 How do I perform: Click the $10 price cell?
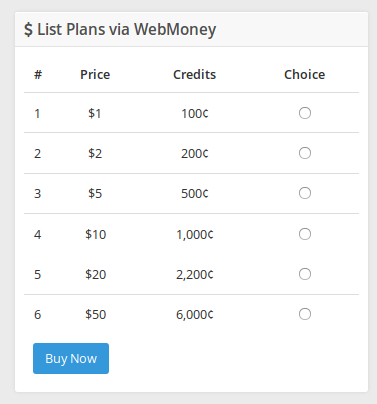(x=95, y=235)
